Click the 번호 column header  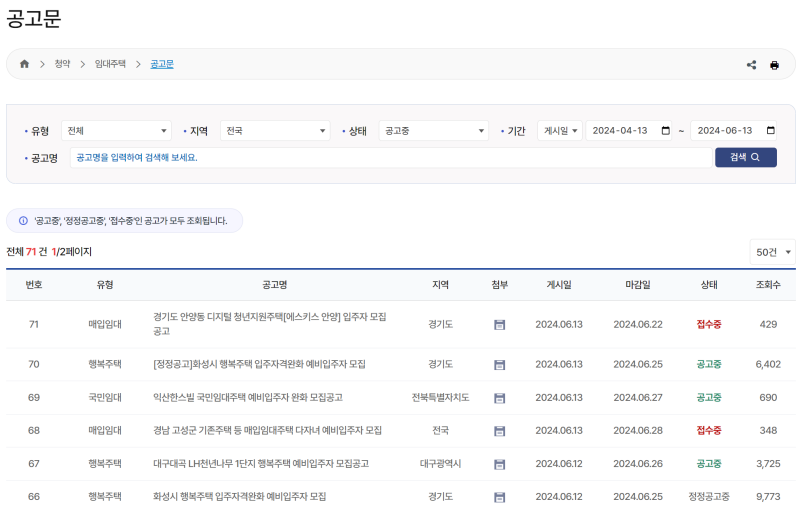click(x=34, y=285)
